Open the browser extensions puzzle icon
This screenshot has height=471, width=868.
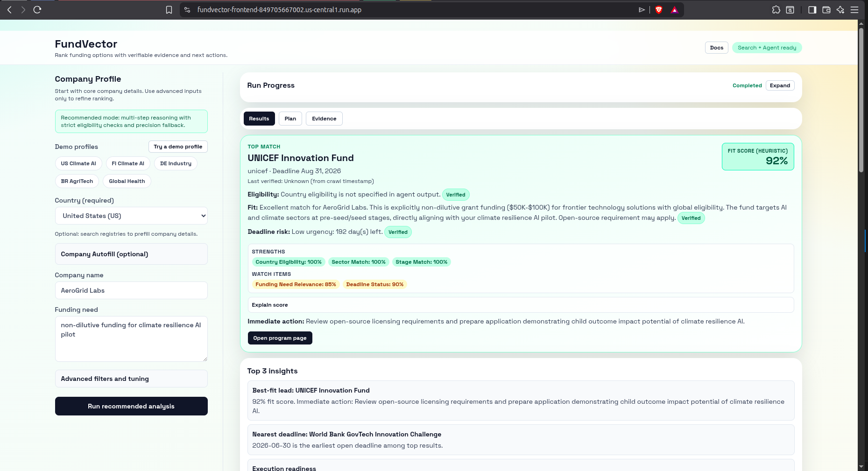(776, 10)
